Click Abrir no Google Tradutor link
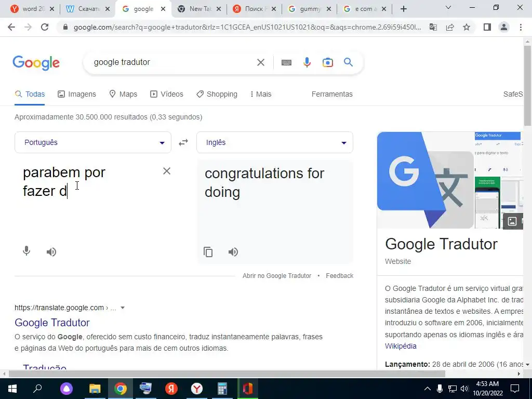Viewport: 532px width, 399px height. 277,276
